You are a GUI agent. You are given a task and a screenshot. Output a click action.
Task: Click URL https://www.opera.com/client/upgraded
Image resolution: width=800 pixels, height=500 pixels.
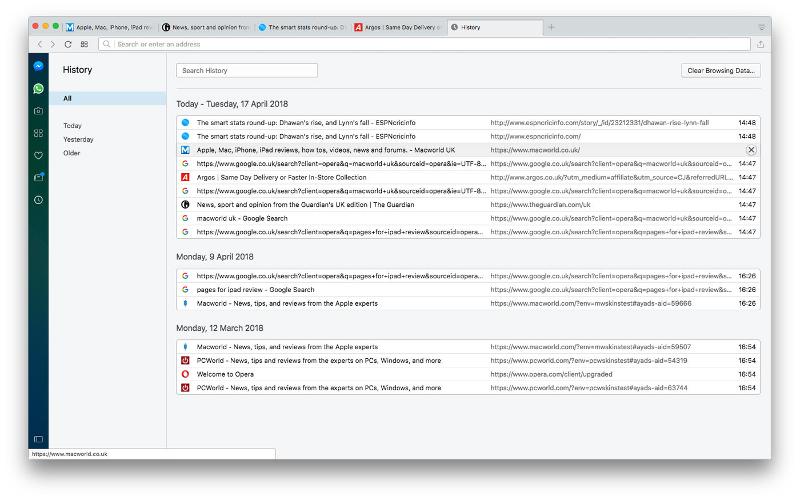551,374
